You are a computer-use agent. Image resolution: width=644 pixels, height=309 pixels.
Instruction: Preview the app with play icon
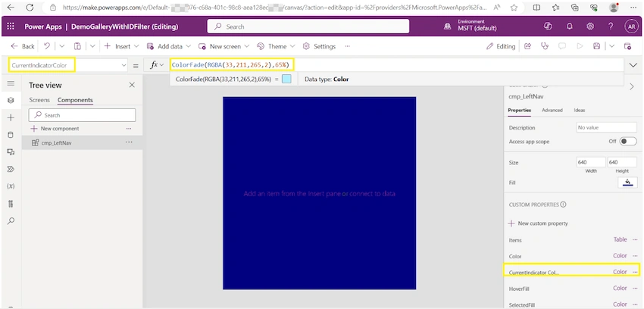580,46
